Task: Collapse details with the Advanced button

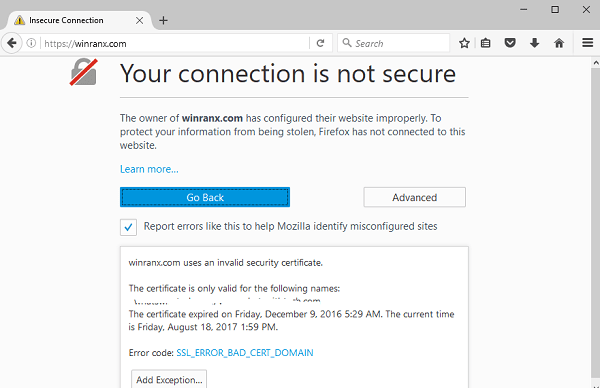Action: 414,197
